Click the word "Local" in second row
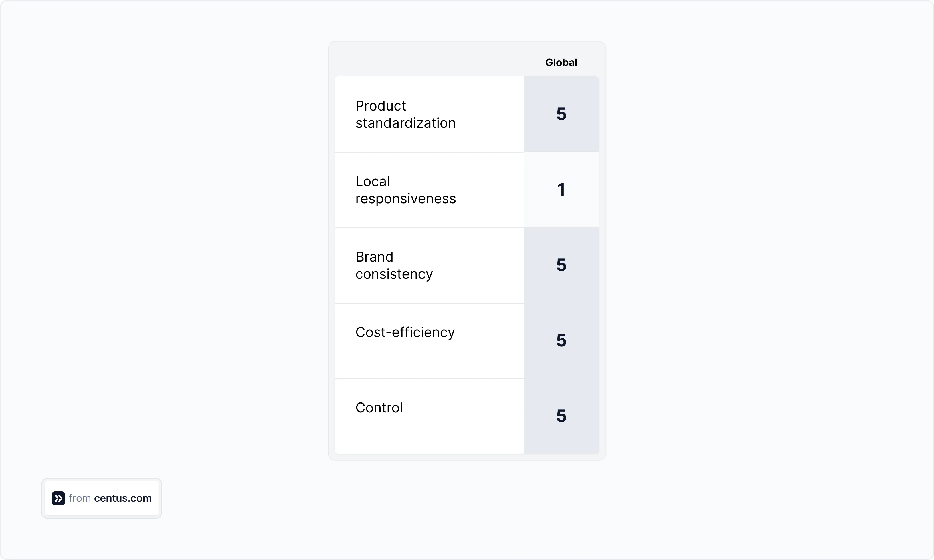The image size is (934, 560). coord(372,182)
